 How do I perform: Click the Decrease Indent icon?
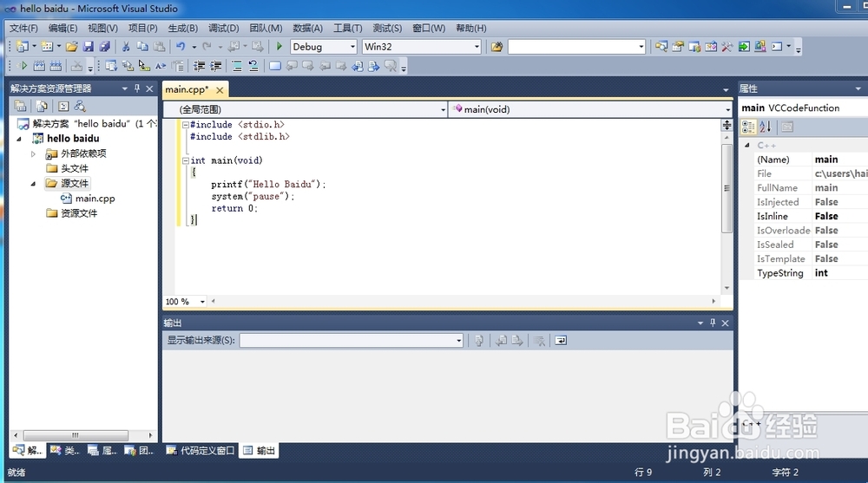pos(200,67)
